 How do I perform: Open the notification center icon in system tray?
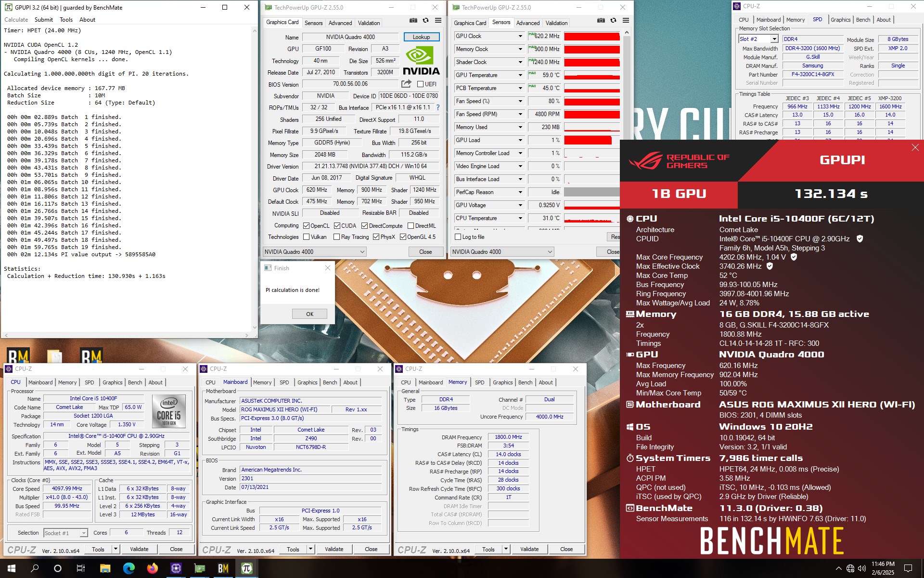click(x=908, y=568)
